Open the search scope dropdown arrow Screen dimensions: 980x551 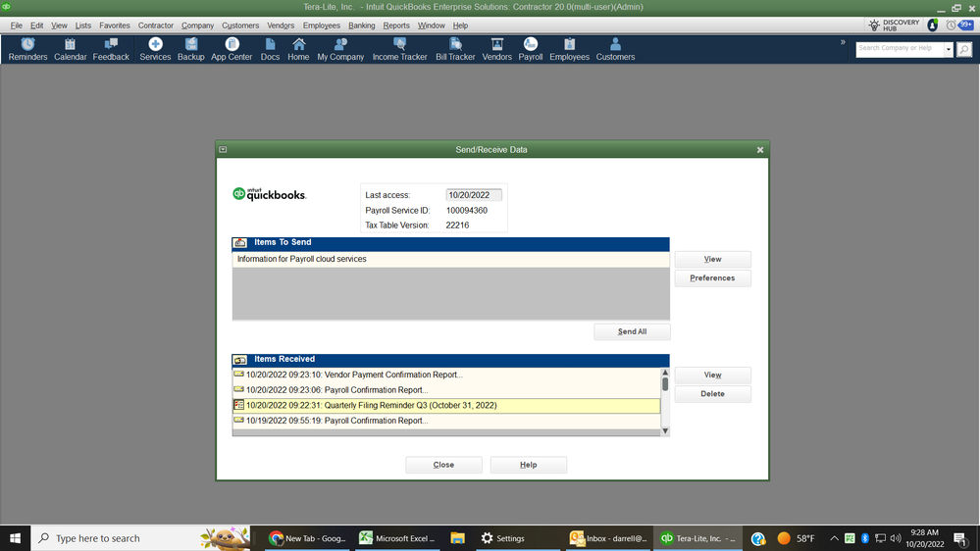point(949,49)
